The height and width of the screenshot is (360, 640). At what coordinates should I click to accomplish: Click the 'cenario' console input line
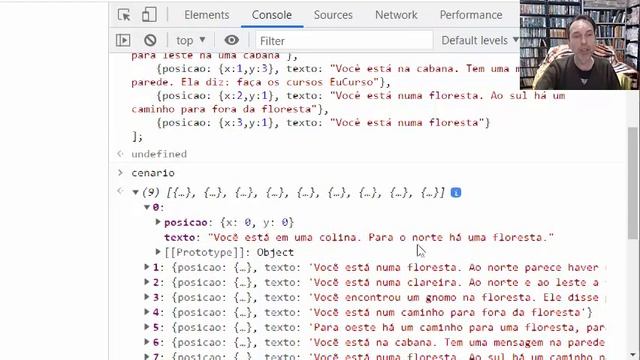(x=153, y=173)
